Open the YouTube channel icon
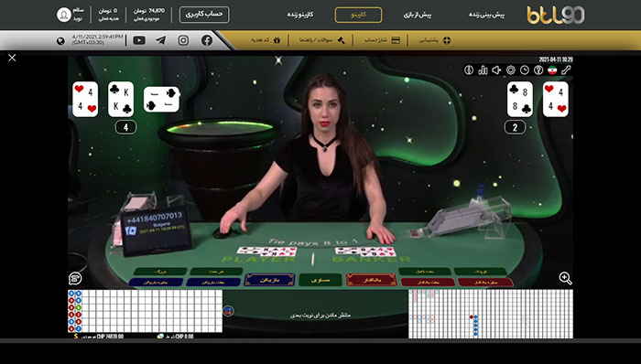641x364 pixels. coord(139,40)
